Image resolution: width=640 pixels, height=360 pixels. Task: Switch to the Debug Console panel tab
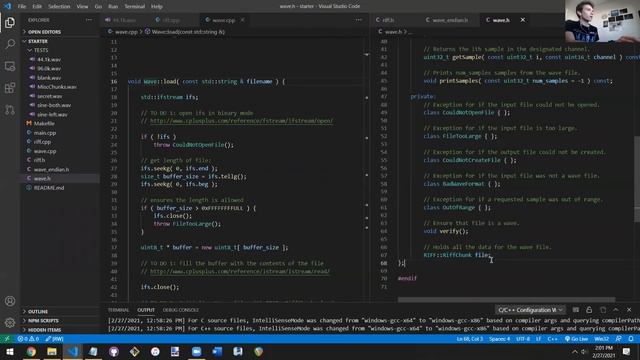pos(180,310)
